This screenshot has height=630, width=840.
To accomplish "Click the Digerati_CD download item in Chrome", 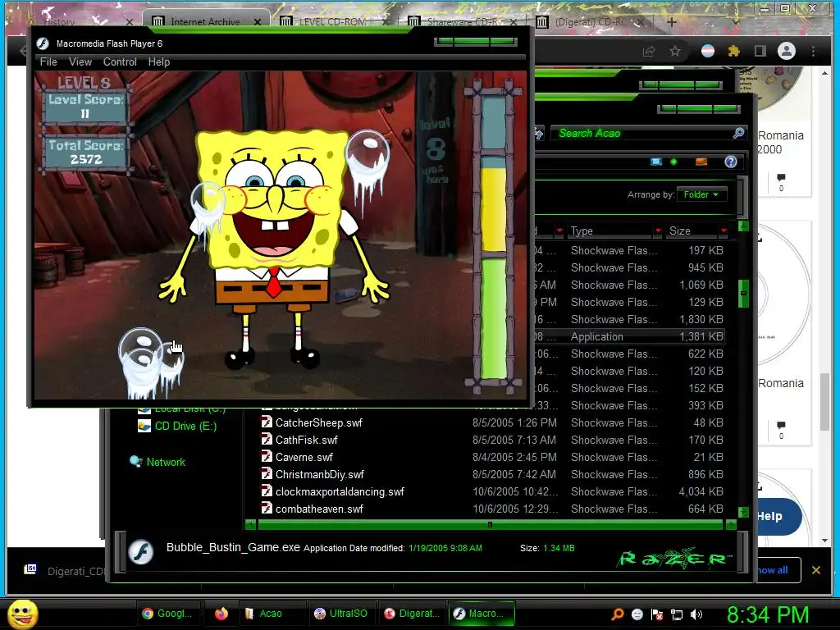I will tap(64, 571).
